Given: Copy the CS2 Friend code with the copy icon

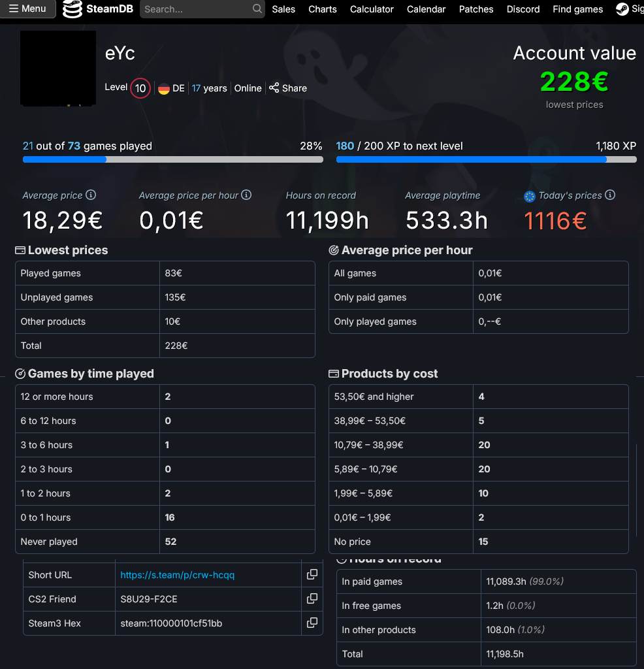Looking at the screenshot, I should pos(312,598).
